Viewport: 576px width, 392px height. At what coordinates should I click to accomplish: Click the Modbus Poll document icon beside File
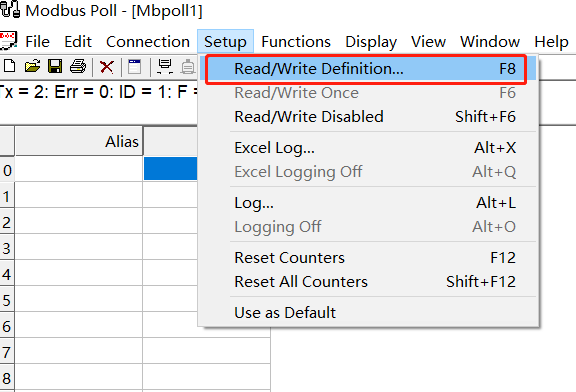pyautogui.click(x=8, y=40)
